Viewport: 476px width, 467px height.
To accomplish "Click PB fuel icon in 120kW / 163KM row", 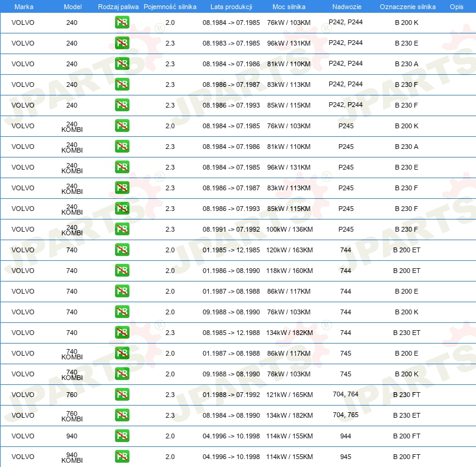I will [122, 250].
